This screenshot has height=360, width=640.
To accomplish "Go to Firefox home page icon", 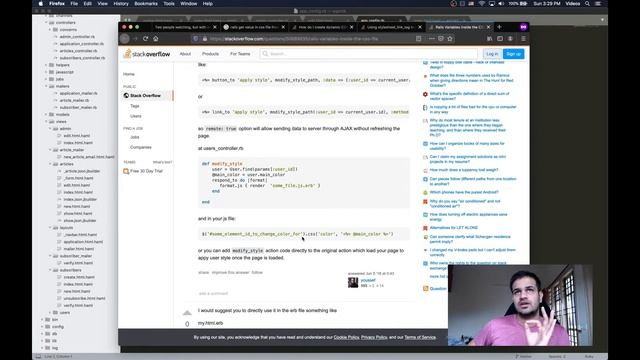I will (156, 38).
